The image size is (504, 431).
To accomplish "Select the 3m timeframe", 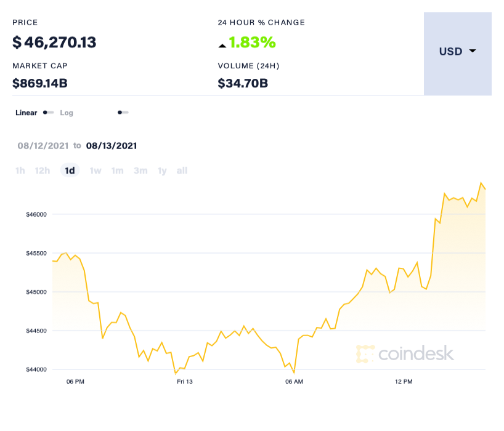I will coord(140,170).
